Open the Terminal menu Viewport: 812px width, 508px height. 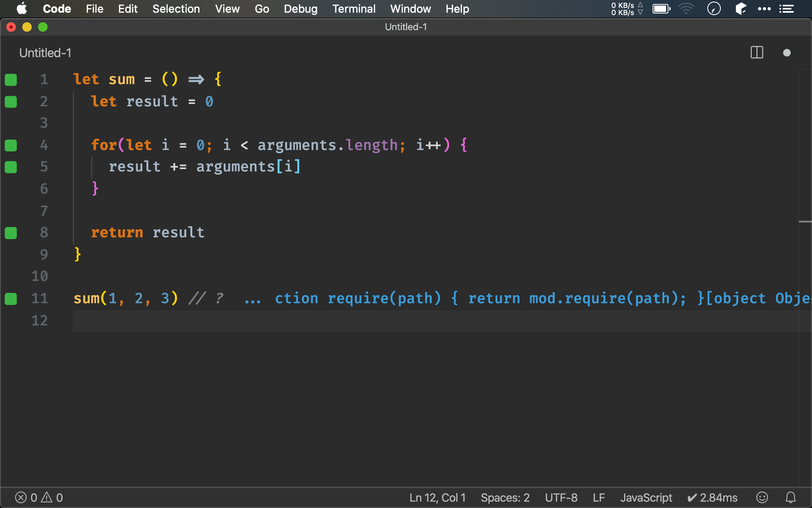pos(354,9)
